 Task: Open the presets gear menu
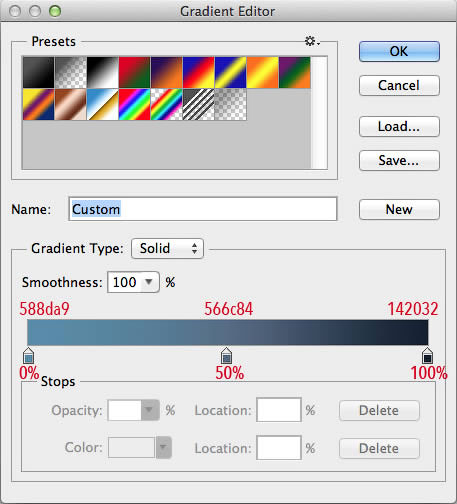[312, 41]
